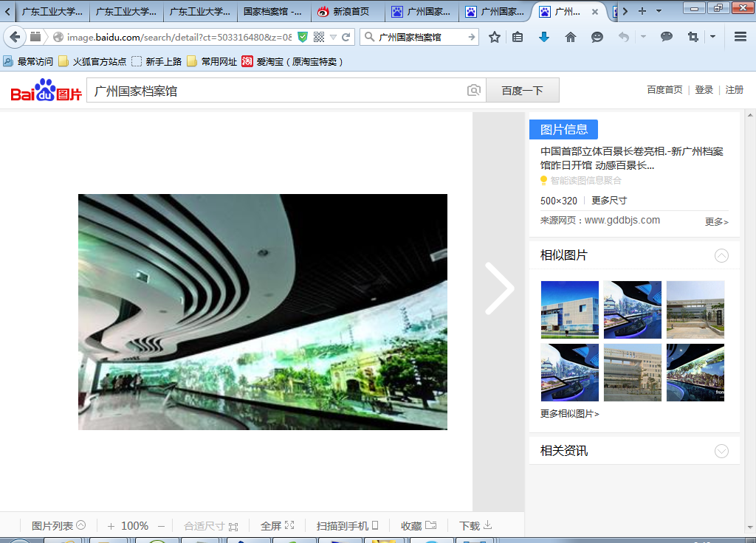Click the chat bubble toolbar icon

[x=667, y=37]
